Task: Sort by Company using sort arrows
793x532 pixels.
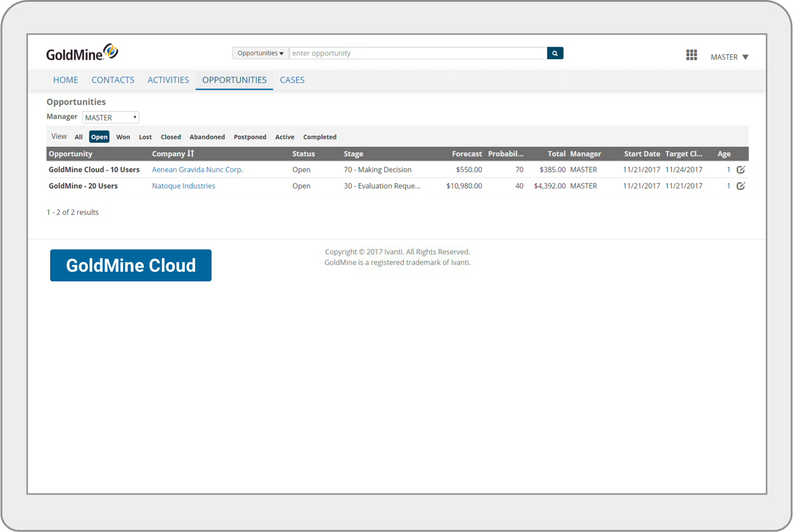Action: point(190,154)
